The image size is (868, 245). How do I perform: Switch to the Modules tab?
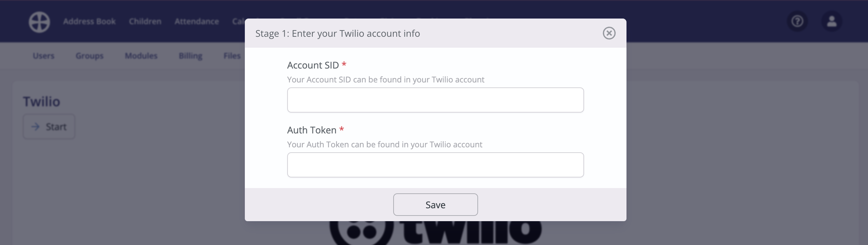point(141,56)
